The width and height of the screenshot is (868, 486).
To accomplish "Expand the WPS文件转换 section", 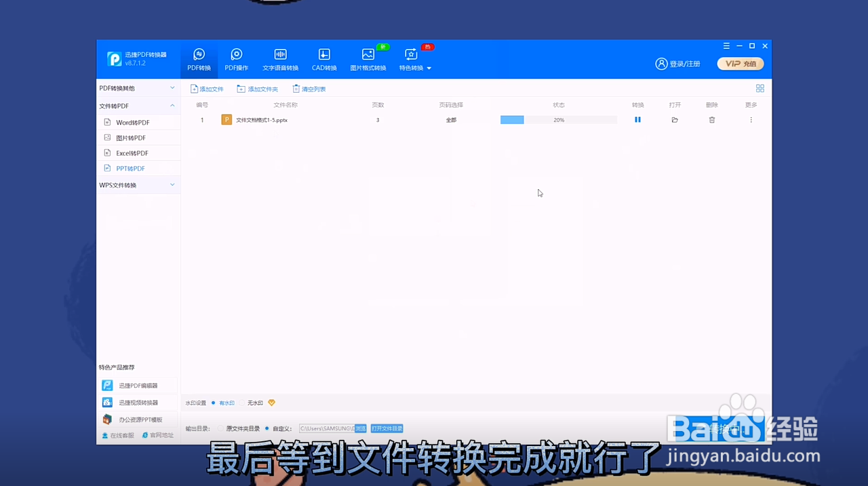I will click(138, 184).
